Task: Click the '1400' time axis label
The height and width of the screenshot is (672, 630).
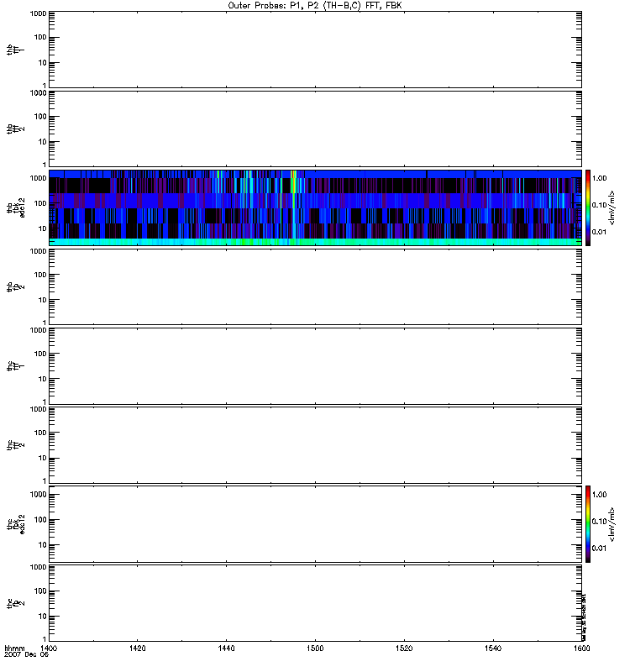Action: pos(49,648)
